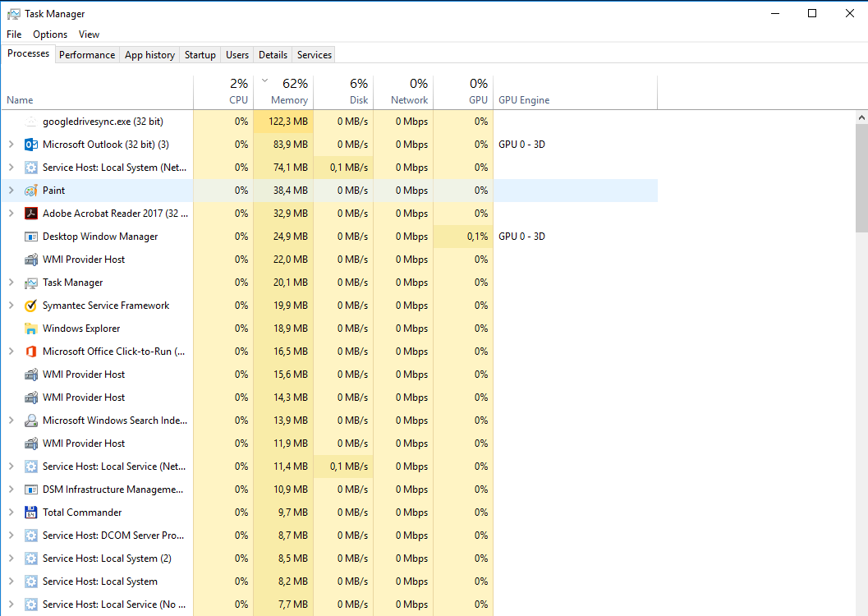Image resolution: width=868 pixels, height=616 pixels.
Task: Click the vertical scrollbar thumb
Action: click(x=861, y=178)
